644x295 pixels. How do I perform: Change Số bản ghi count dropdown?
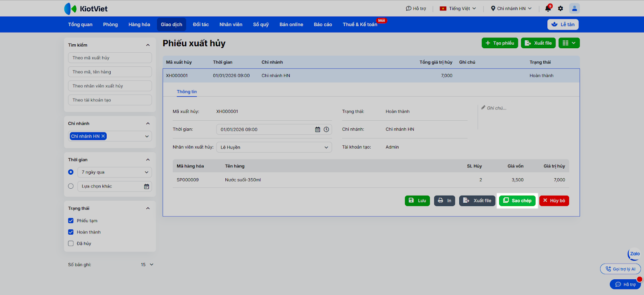147,265
